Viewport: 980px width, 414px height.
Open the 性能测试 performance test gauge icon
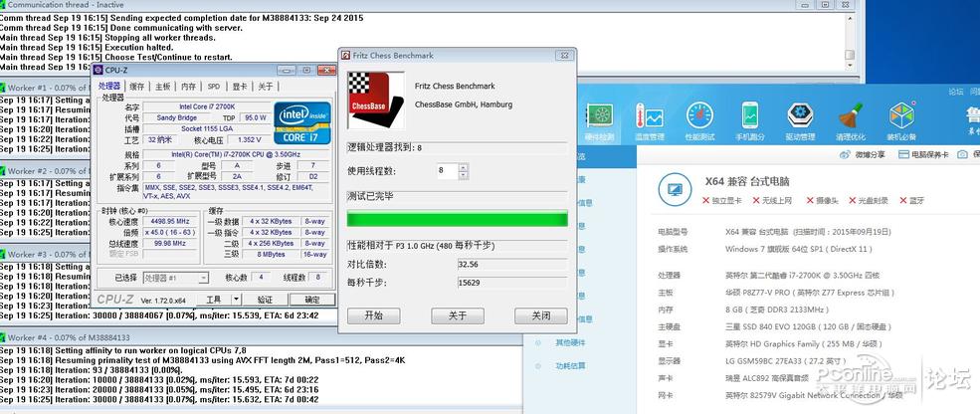click(x=699, y=120)
